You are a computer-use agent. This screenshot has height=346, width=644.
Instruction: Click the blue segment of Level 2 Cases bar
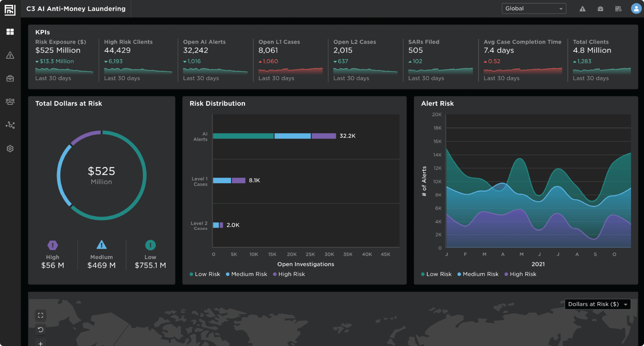216,225
